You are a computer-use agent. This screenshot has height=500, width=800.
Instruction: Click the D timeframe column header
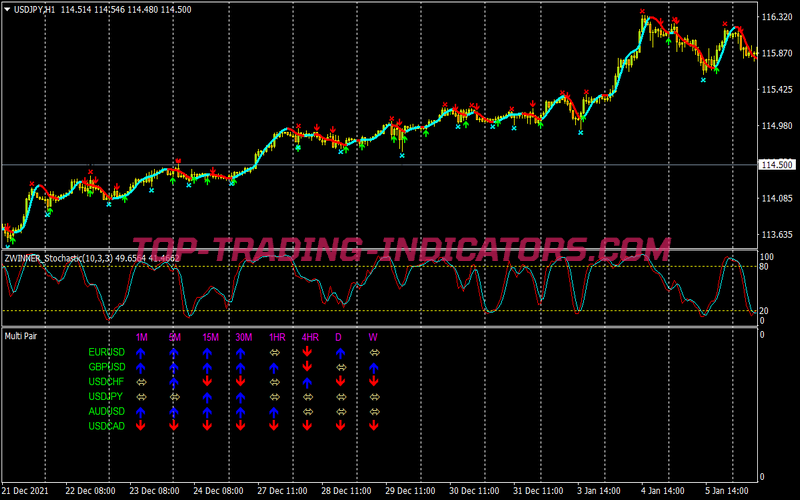pos(338,337)
